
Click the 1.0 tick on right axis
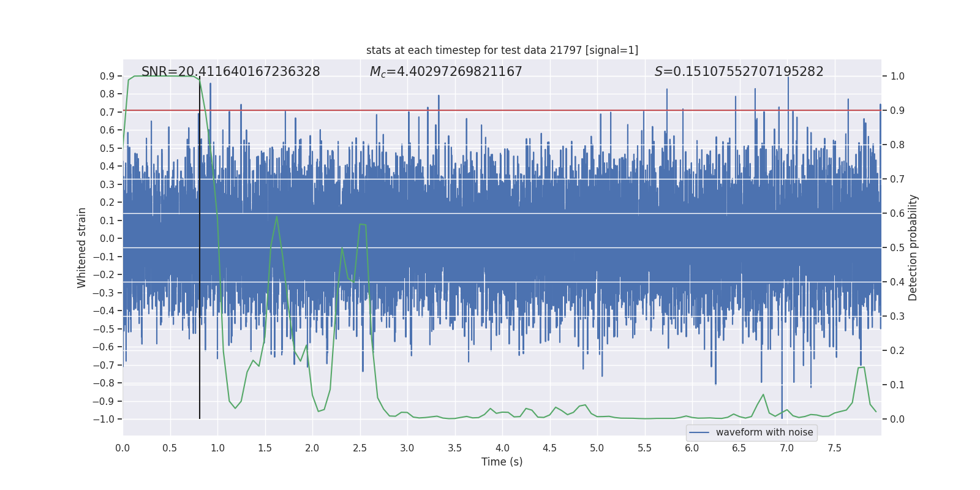(x=897, y=76)
